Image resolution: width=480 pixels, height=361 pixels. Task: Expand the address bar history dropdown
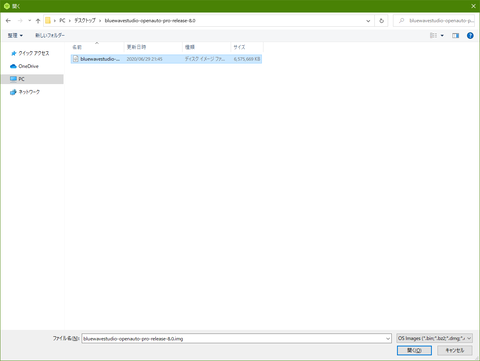pos(368,21)
